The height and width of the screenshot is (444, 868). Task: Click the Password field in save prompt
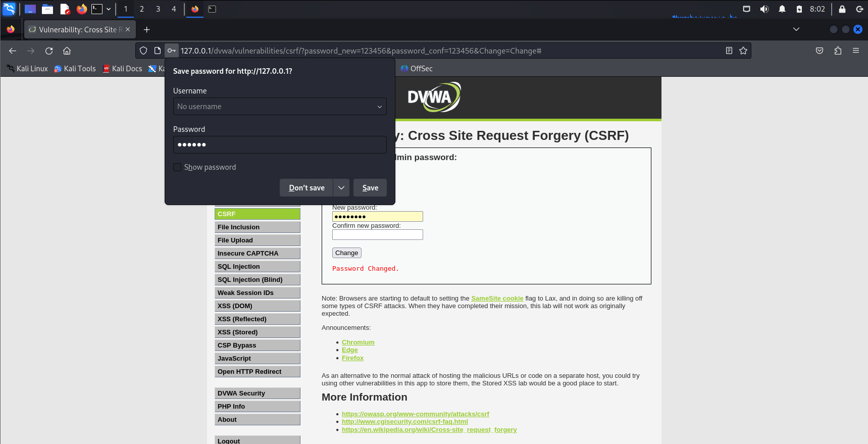click(x=280, y=144)
